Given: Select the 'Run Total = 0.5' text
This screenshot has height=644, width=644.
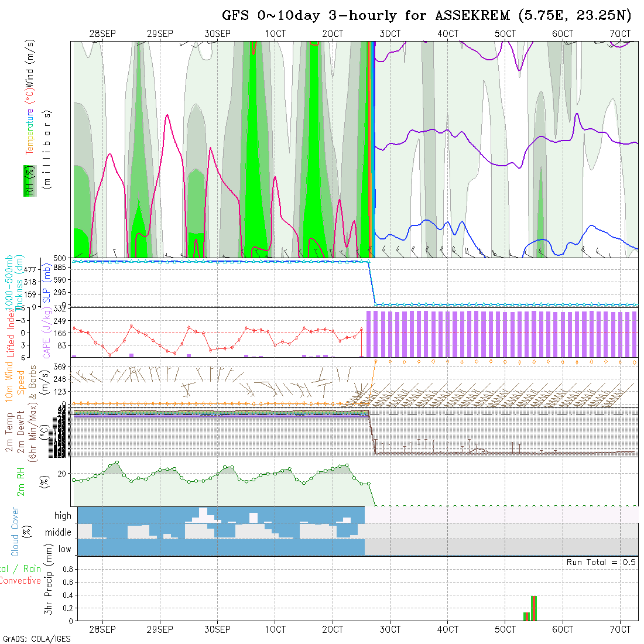Looking at the screenshot, I should (601, 562).
